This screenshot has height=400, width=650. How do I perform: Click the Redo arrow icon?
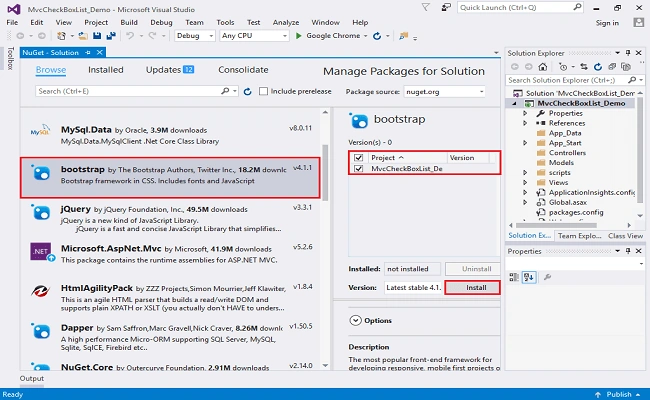tap(153, 36)
